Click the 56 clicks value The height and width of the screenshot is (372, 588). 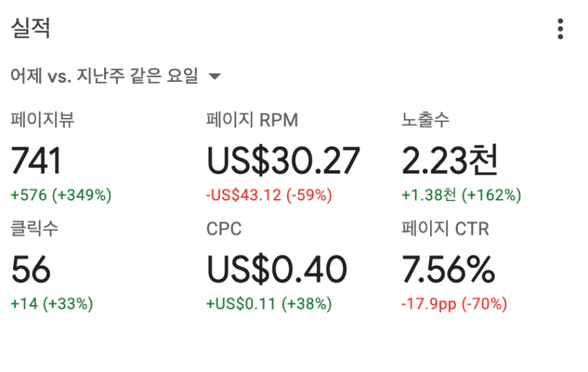(x=31, y=269)
